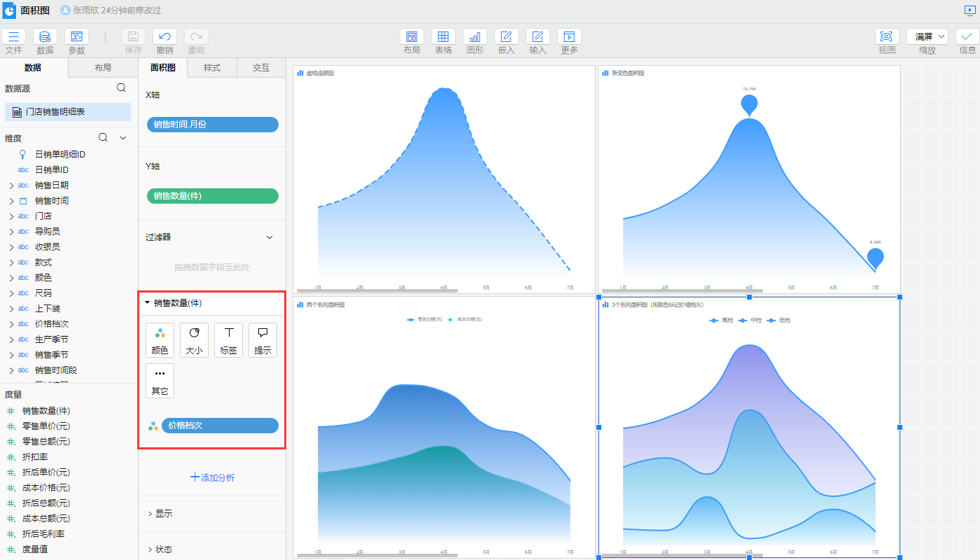Toggle 高档 legend series in bottom-right chart
Viewport: 980px width, 560px height.
(721, 321)
